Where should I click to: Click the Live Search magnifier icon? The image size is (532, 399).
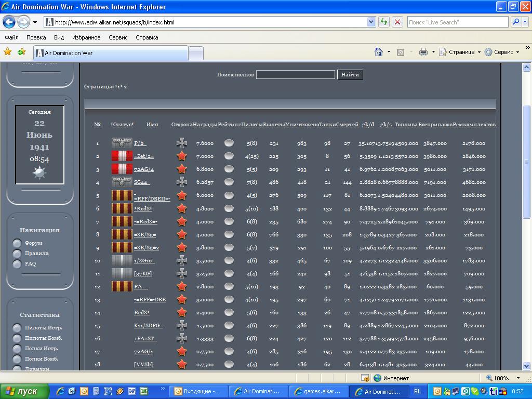[515, 22]
